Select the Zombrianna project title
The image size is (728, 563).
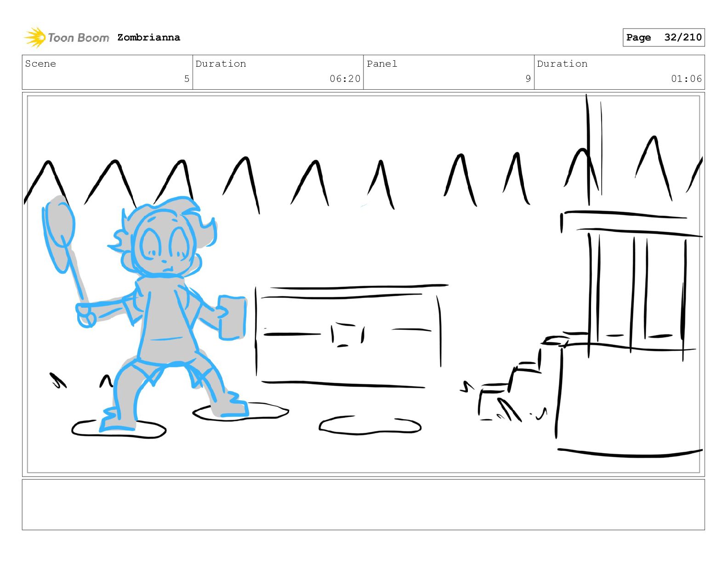[148, 37]
